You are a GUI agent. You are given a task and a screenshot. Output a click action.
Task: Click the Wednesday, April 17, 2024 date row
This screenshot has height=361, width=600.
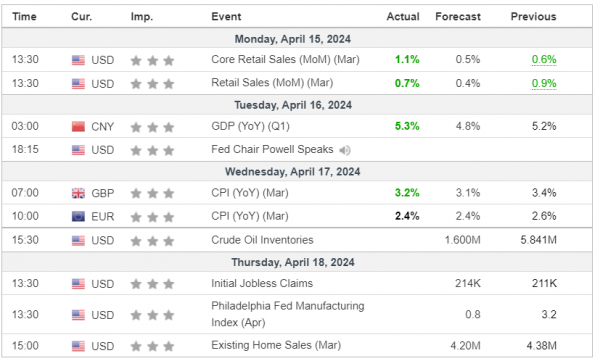pos(297,172)
